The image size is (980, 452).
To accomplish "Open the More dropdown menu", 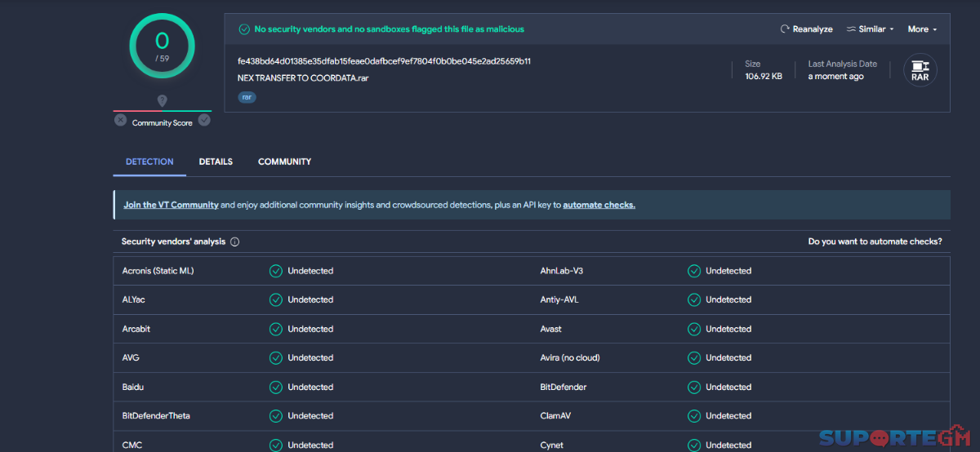I will (x=922, y=29).
